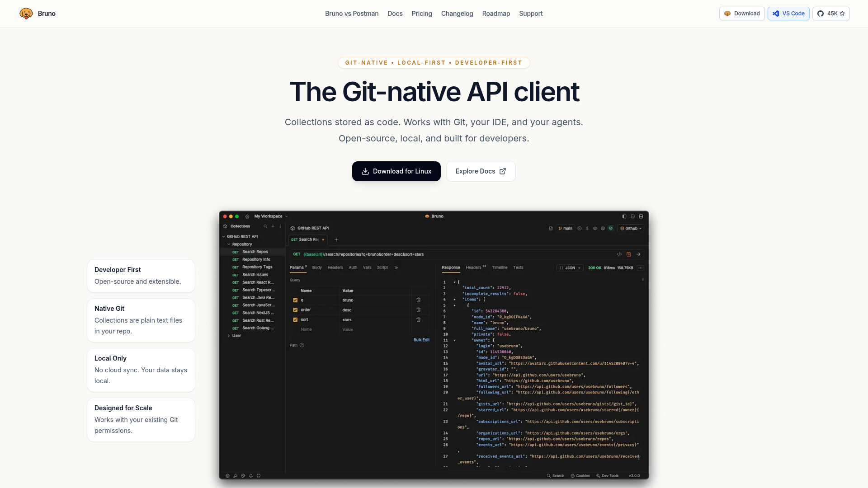
Task: Click the plus icon to add collection
Action: click(273, 226)
